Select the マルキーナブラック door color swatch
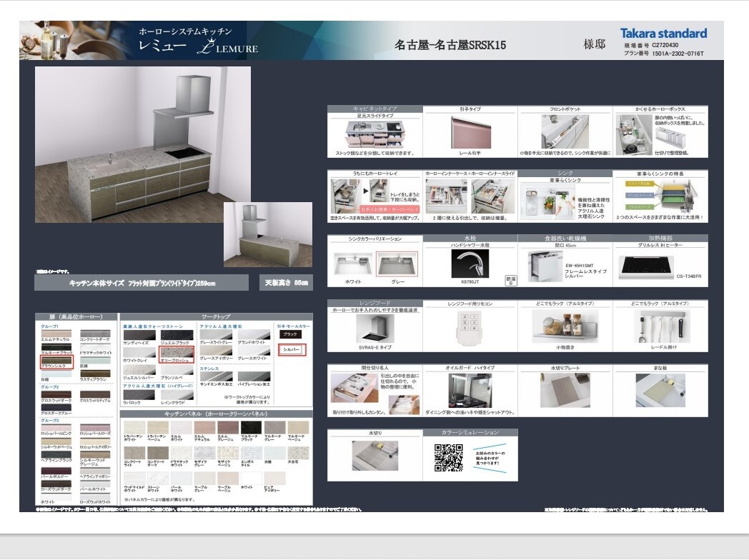This screenshot has width=749, height=560. click(56, 346)
